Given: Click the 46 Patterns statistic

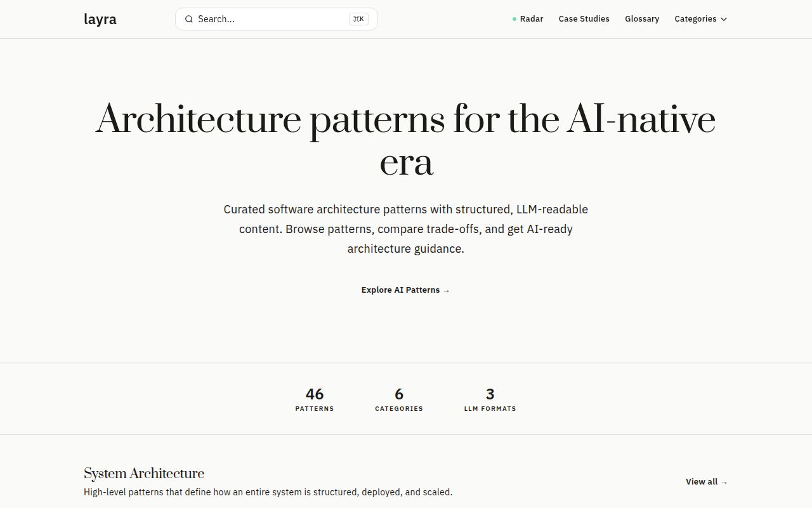Looking at the screenshot, I should click(x=315, y=399).
